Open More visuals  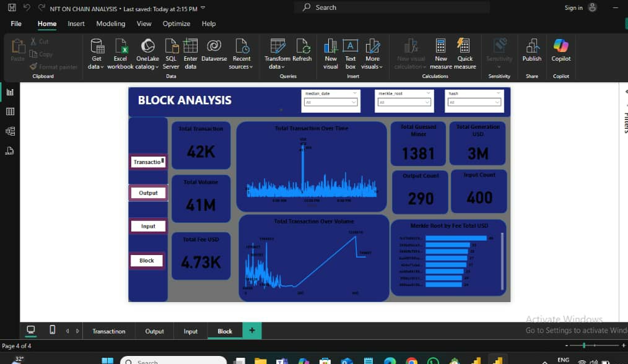coord(372,54)
